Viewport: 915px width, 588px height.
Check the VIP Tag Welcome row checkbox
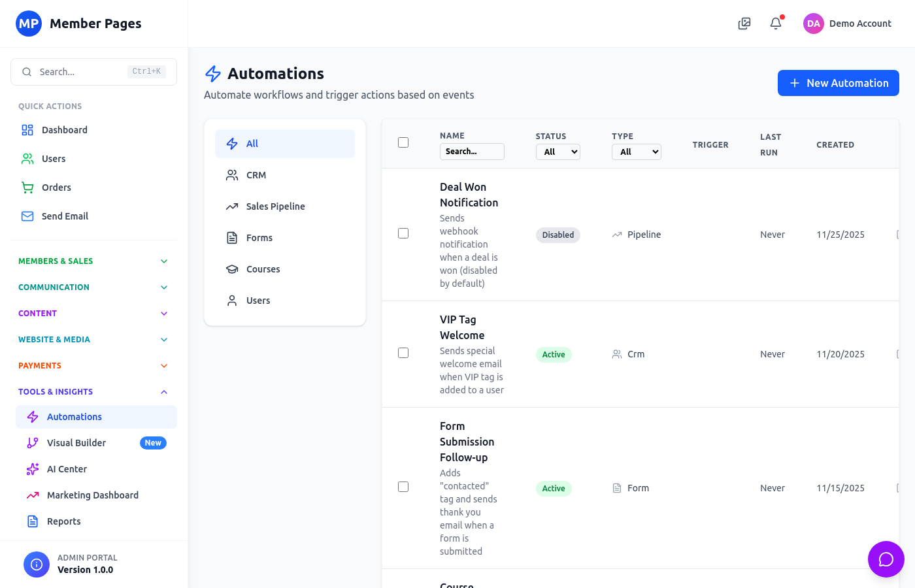403,352
